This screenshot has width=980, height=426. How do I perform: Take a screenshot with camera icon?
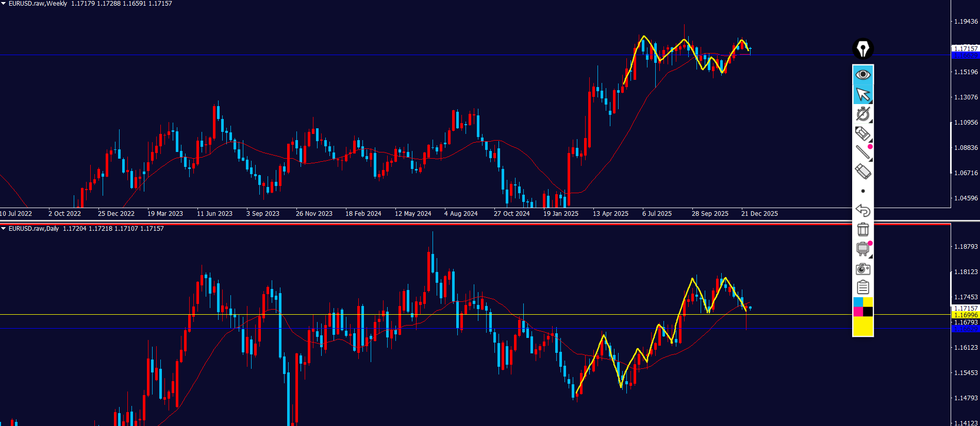(x=862, y=269)
